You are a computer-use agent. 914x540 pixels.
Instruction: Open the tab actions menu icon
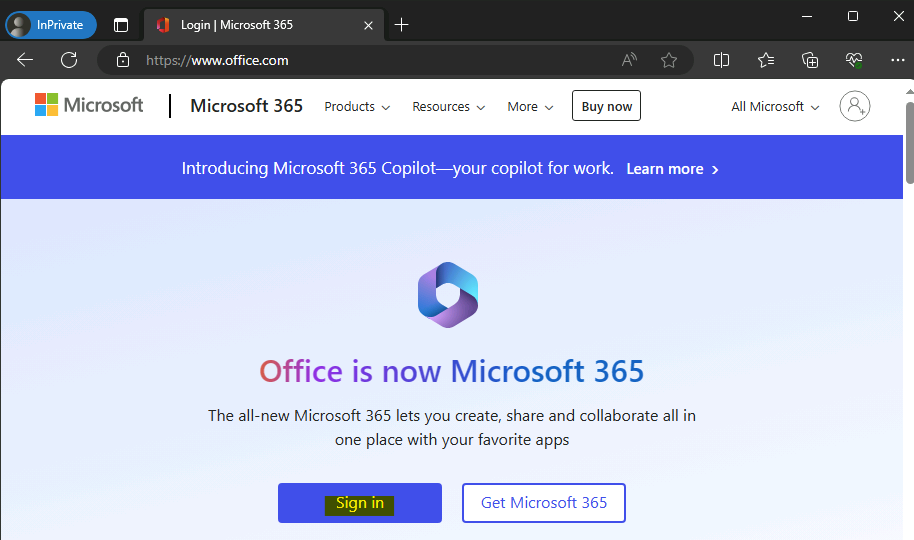point(121,25)
